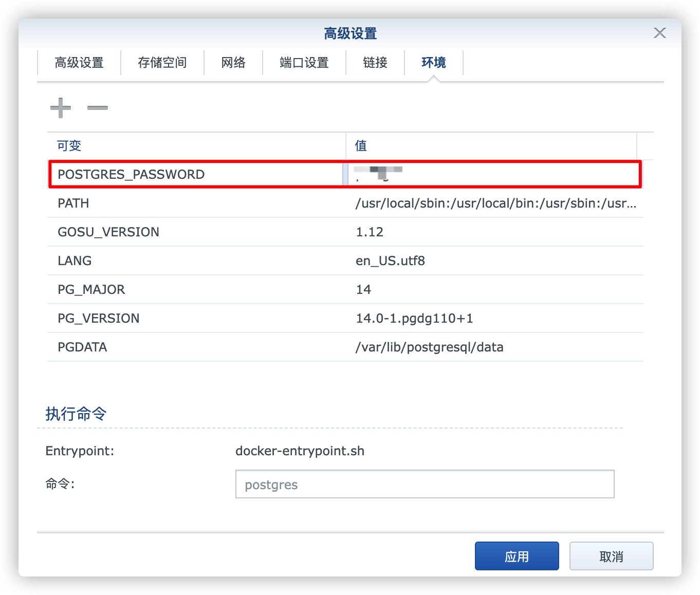The width and height of the screenshot is (700, 595).
Task: Click the GOSU_VERSION value 1.12
Action: (370, 232)
